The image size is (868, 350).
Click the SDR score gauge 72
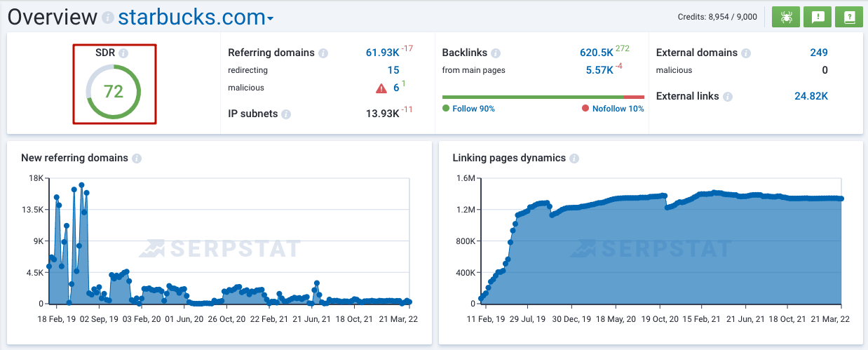[x=114, y=92]
